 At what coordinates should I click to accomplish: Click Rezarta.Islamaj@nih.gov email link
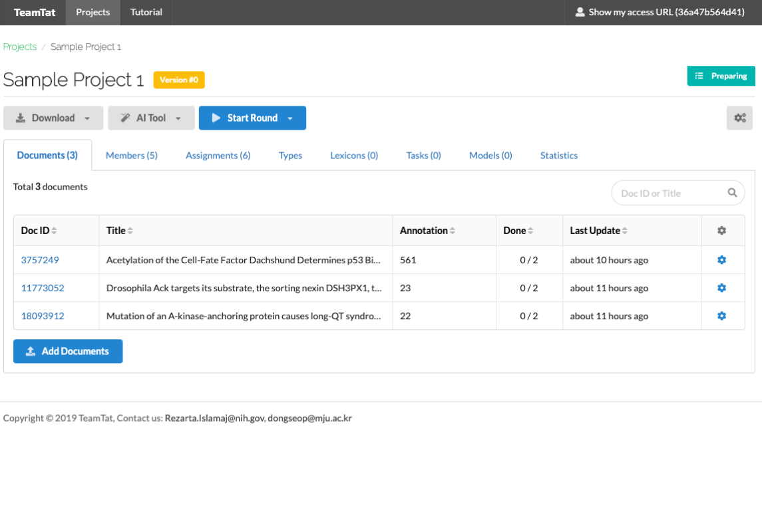point(215,418)
